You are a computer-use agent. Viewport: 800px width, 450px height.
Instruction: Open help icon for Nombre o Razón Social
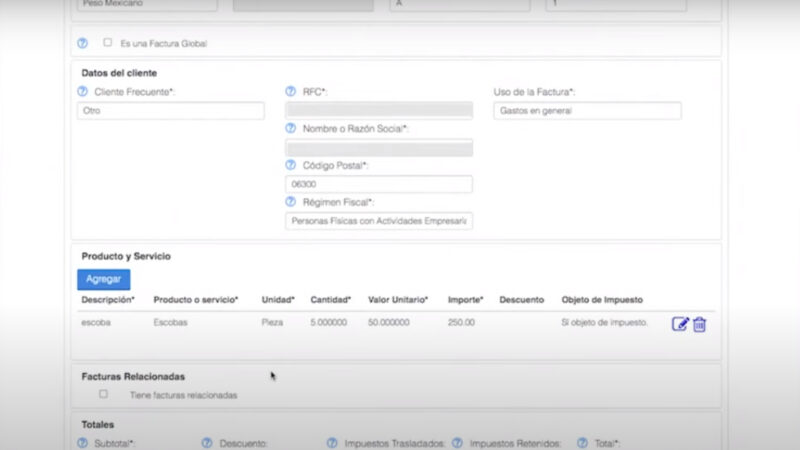(x=291, y=129)
